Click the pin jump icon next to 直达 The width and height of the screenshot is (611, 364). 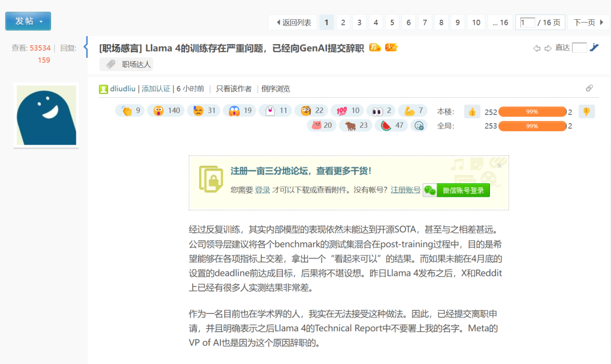tap(594, 47)
